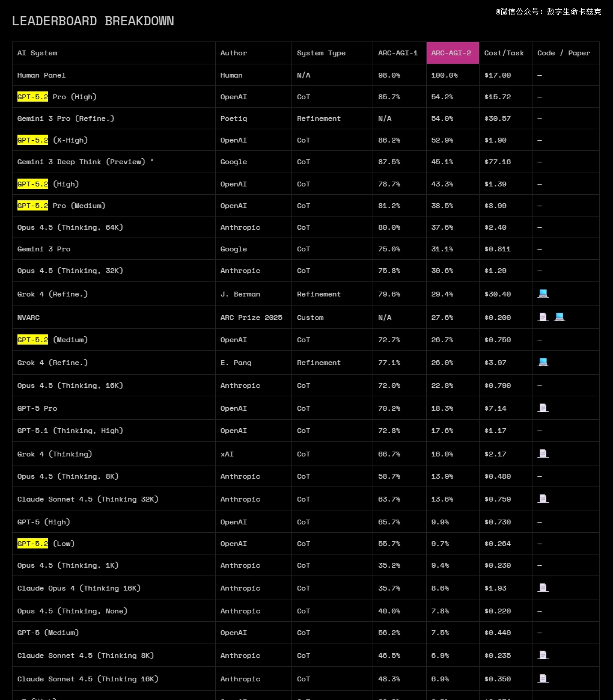
Task: Open paper icon for Claude Sonnet 4.5 (Thinking 8K)
Action: click(543, 655)
